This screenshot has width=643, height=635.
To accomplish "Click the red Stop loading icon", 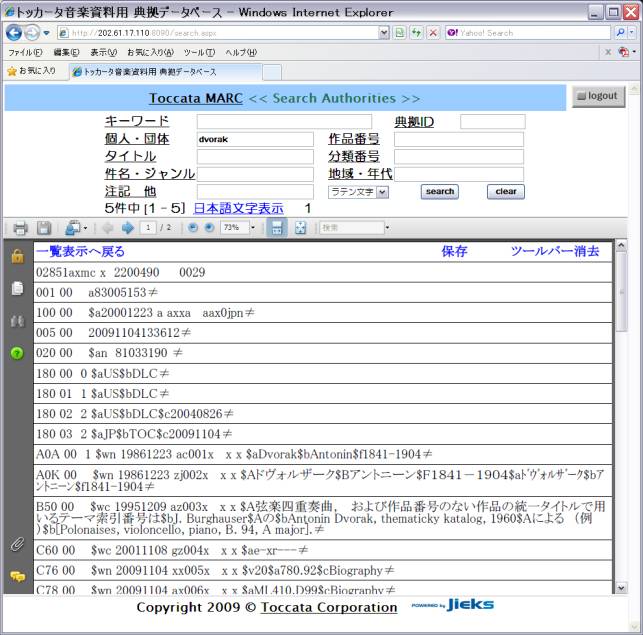I will pos(433,33).
